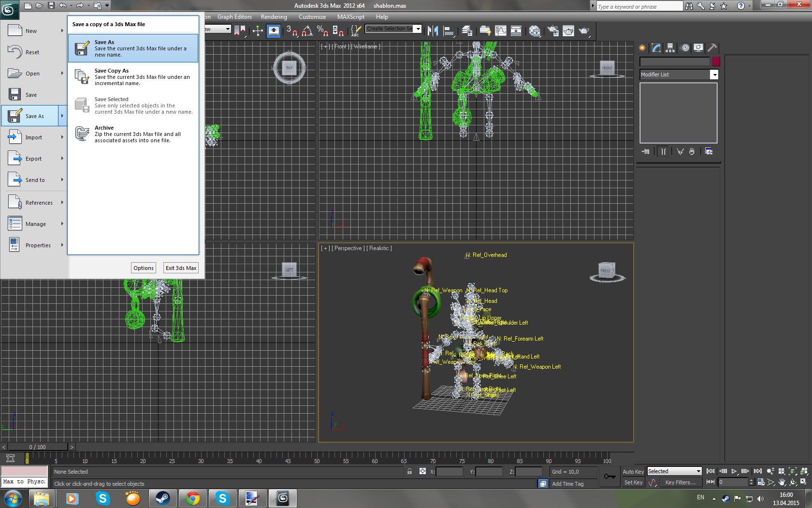Open the Curve Editor from the toolbar
The width and height of the screenshot is (812, 508).
(501, 31)
